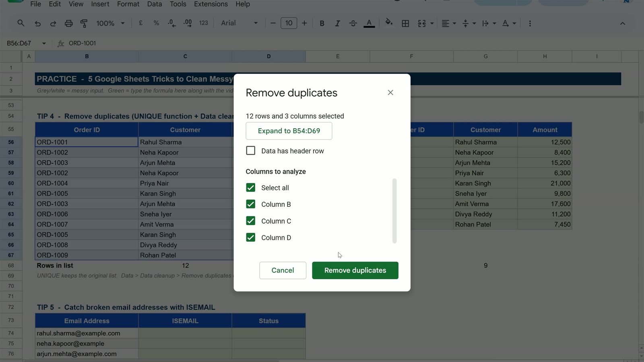The width and height of the screenshot is (644, 362).
Task: Uncheck the Column C checkbox
Action: click(x=251, y=221)
